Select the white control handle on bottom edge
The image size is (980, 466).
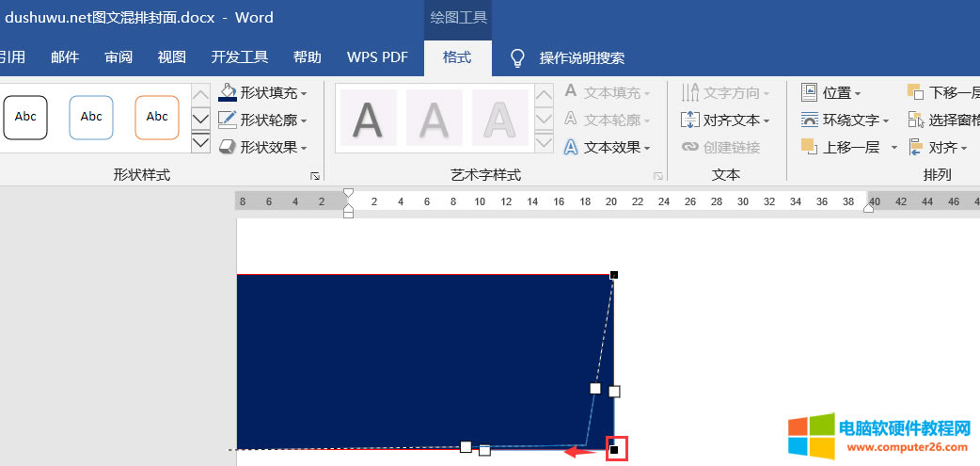484,450
